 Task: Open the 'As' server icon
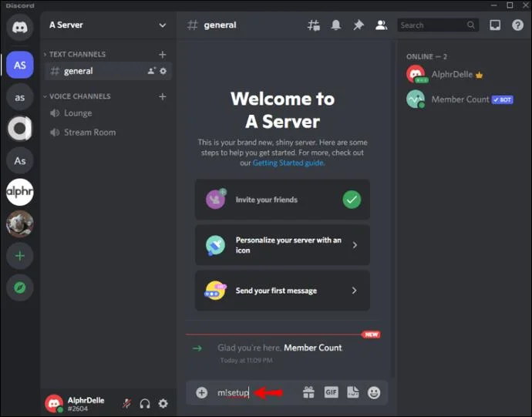(x=20, y=160)
